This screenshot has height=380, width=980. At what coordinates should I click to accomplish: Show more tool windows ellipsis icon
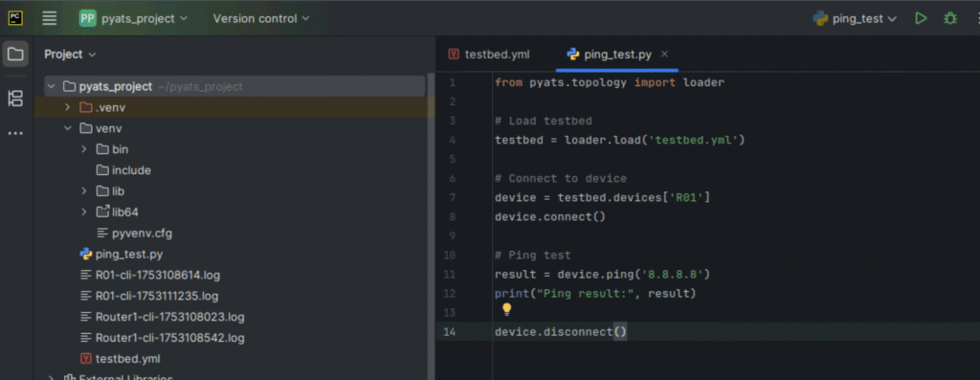15,133
